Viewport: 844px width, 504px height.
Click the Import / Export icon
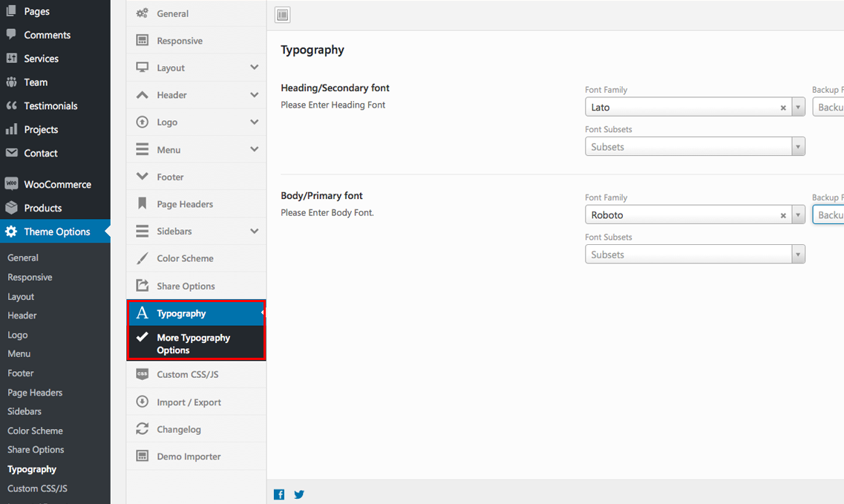tap(142, 402)
